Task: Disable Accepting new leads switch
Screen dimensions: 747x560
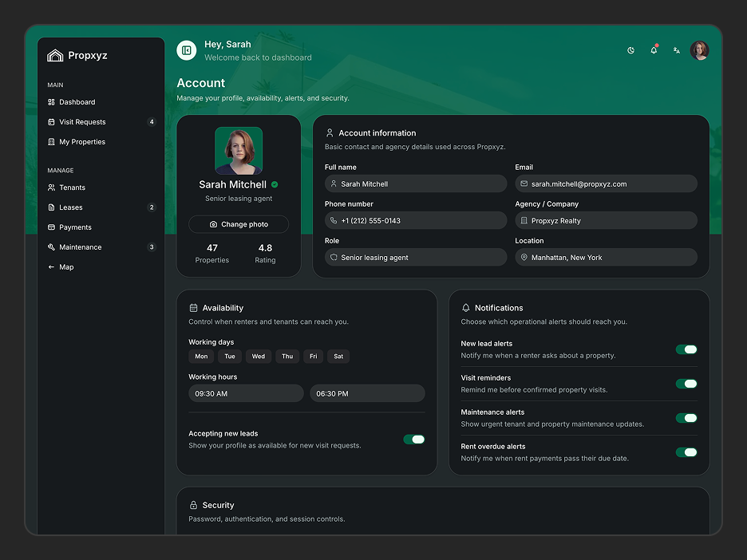Action: point(414,439)
